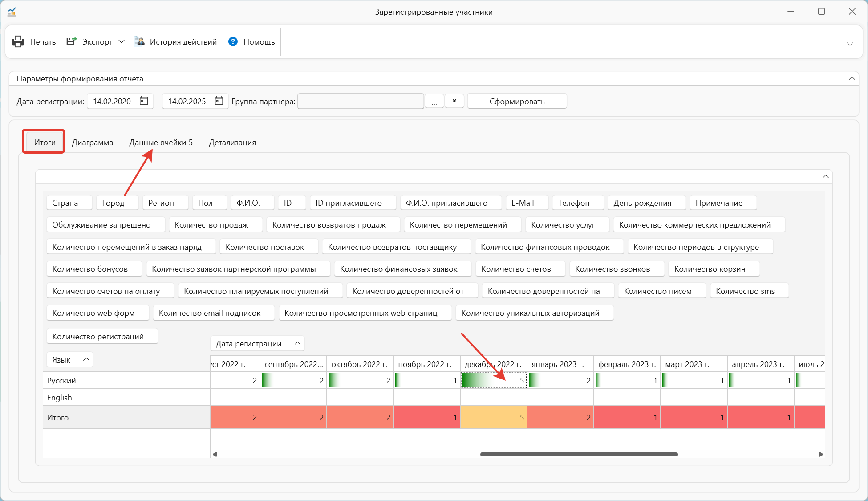Select the Ф.И.О. field button
Image resolution: width=868 pixels, height=501 pixels.
click(x=252, y=203)
